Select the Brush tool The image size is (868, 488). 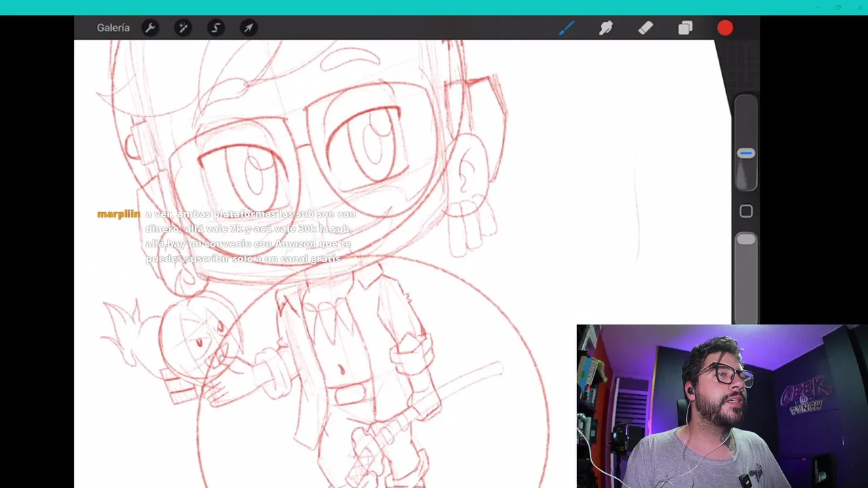pos(566,28)
